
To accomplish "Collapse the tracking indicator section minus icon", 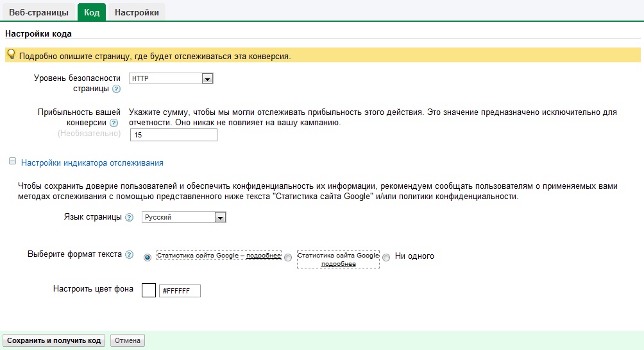I will (12, 162).
